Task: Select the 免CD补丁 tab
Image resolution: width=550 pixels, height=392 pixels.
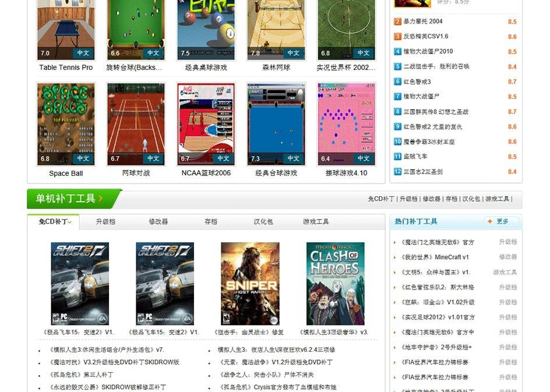Action: (x=54, y=221)
